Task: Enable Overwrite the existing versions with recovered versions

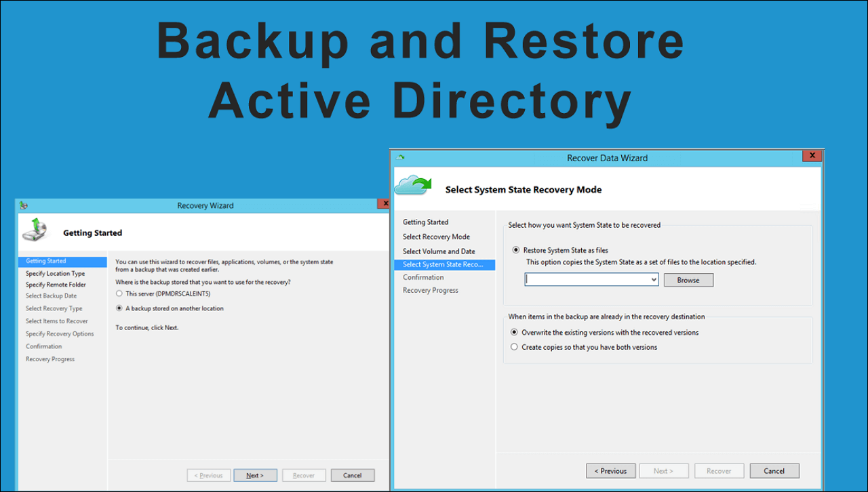Action: pos(514,332)
